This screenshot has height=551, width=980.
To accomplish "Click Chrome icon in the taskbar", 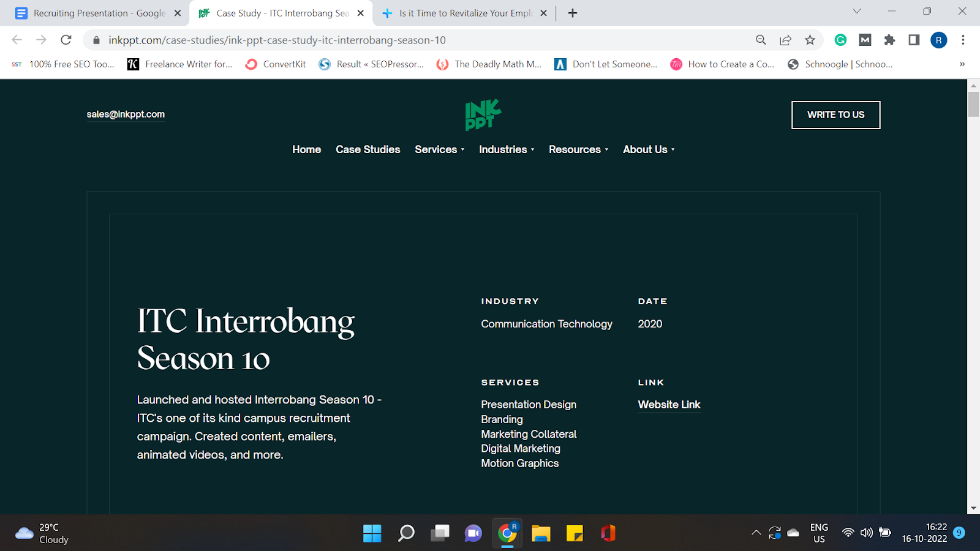I will coord(507,533).
